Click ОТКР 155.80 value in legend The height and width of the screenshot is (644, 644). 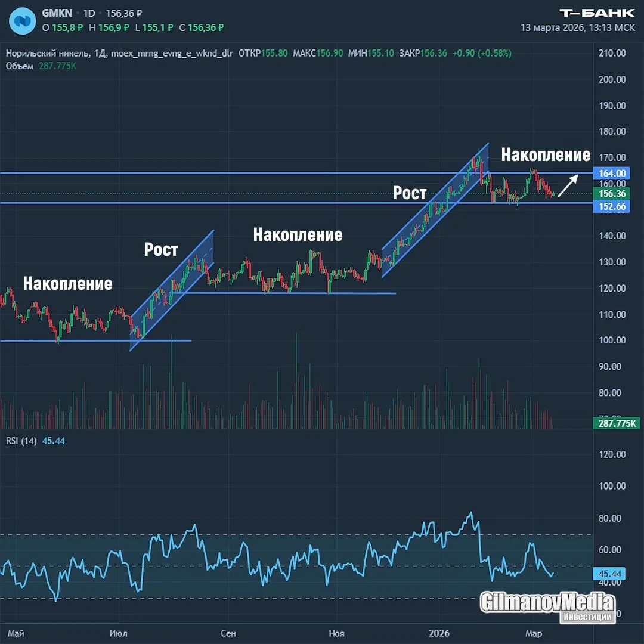[263, 54]
